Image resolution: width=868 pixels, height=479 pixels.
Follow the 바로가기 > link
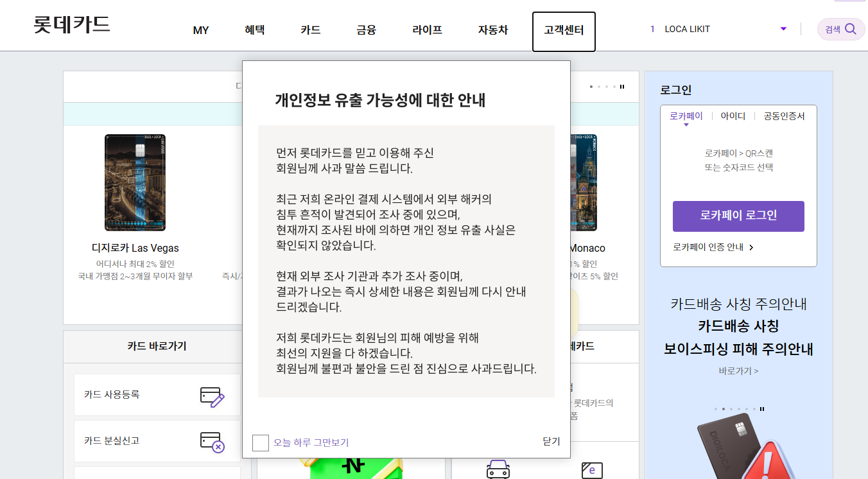738,371
